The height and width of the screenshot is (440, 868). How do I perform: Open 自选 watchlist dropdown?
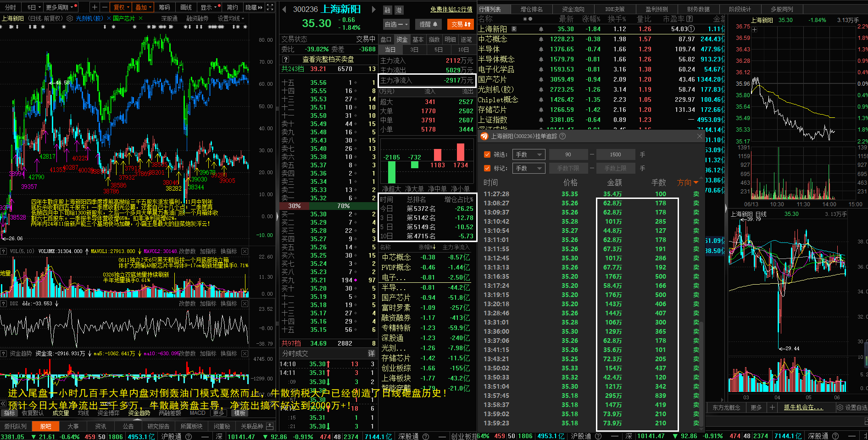pos(395,24)
